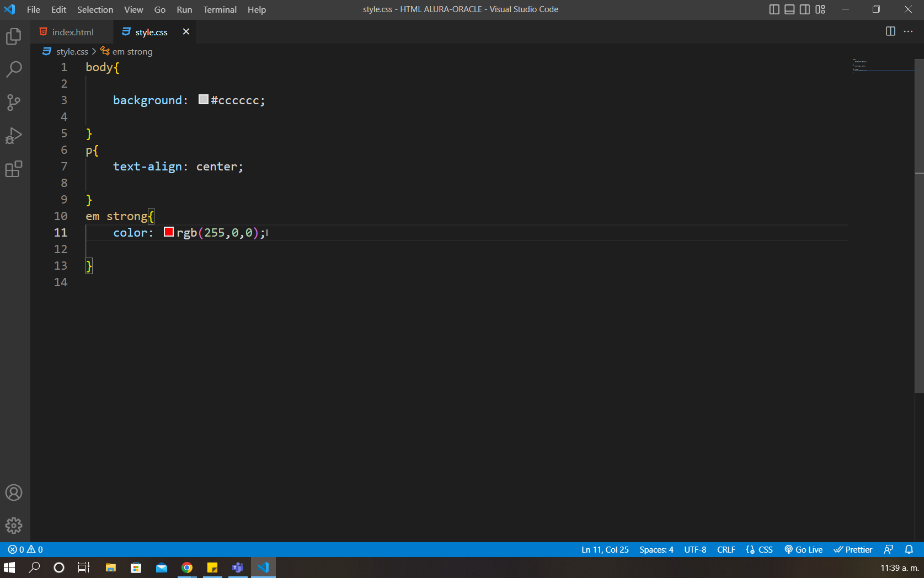Open the File menu
Viewport: 924px width, 578px height.
click(x=33, y=9)
